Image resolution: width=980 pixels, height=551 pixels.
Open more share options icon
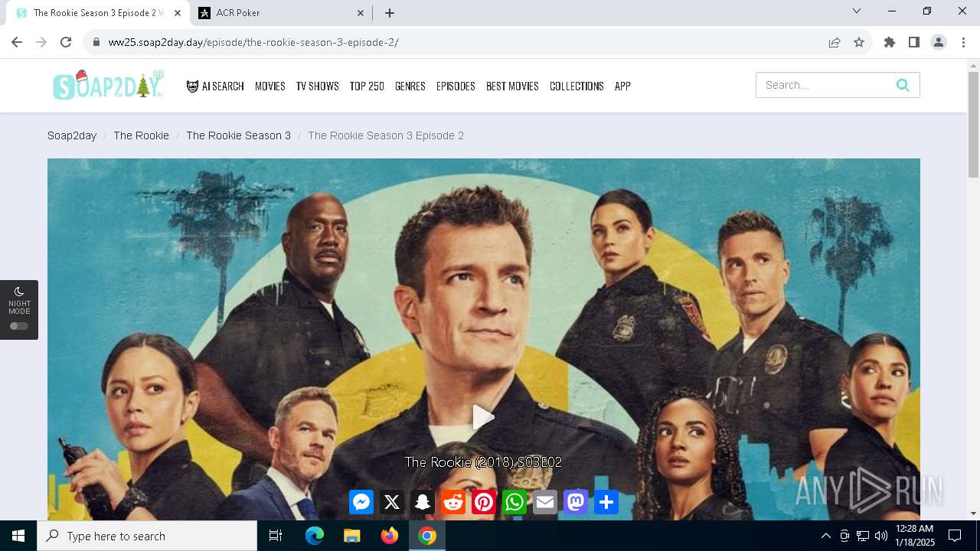(606, 502)
